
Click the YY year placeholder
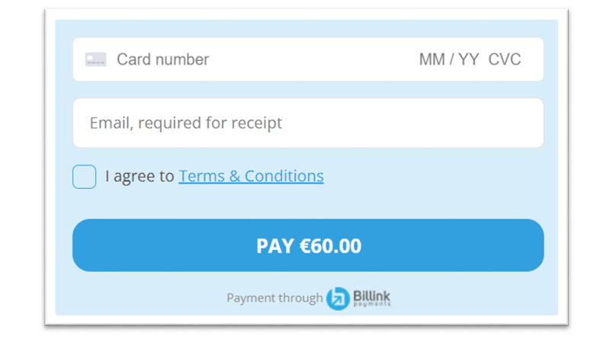(x=468, y=59)
